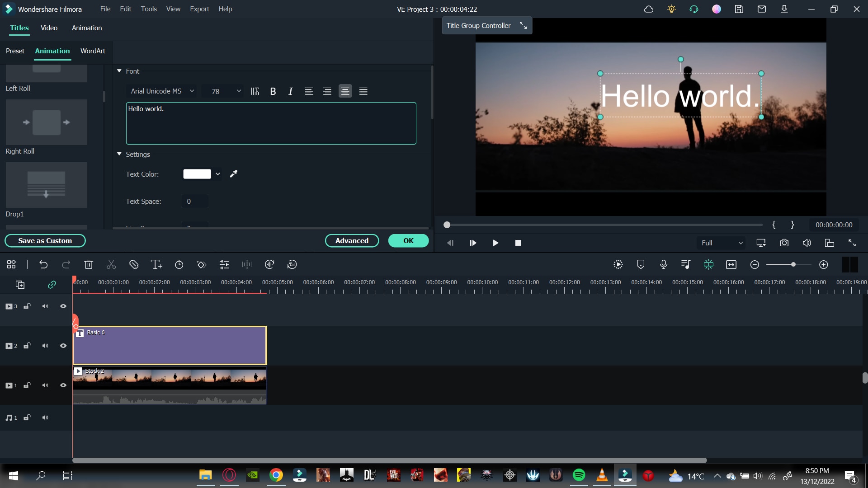Switch to the Preset tab
Image resolution: width=868 pixels, height=488 pixels.
coord(14,51)
